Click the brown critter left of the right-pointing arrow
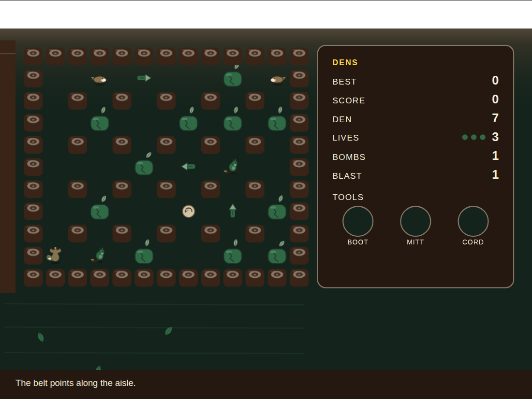This screenshot has height=399, width=532. tap(99, 80)
